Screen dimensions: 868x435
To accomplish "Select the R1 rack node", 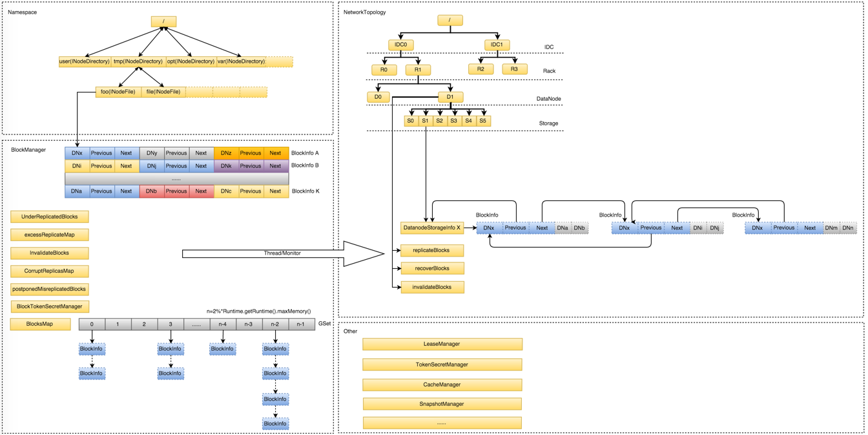I will pyautogui.click(x=418, y=70).
